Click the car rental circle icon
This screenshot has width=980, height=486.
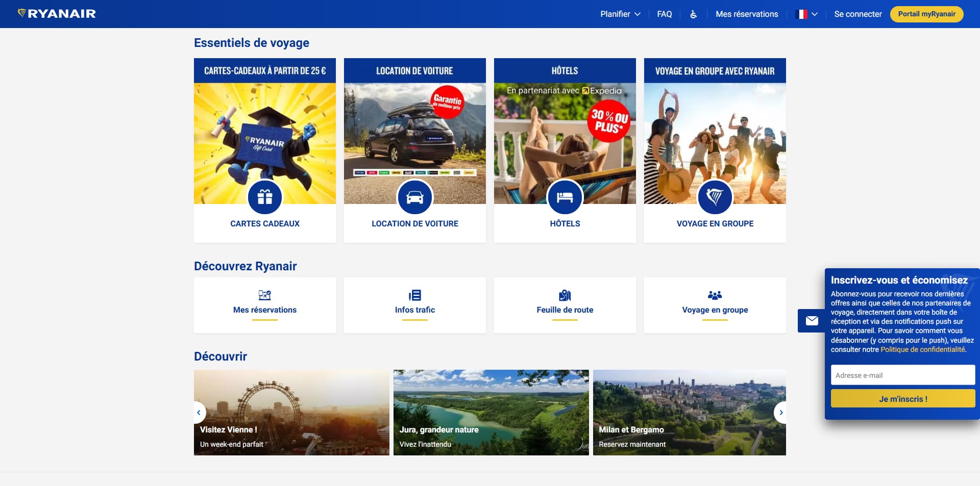415,197
